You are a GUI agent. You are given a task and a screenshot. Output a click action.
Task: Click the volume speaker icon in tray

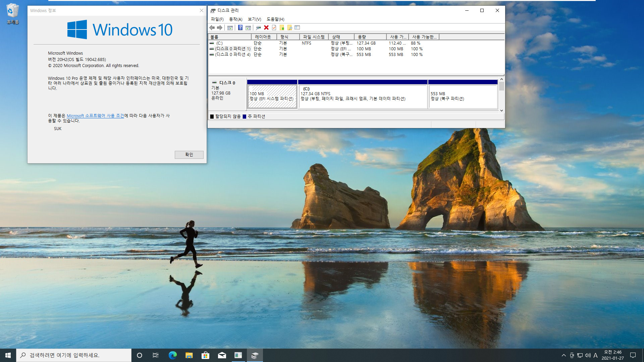(588, 355)
